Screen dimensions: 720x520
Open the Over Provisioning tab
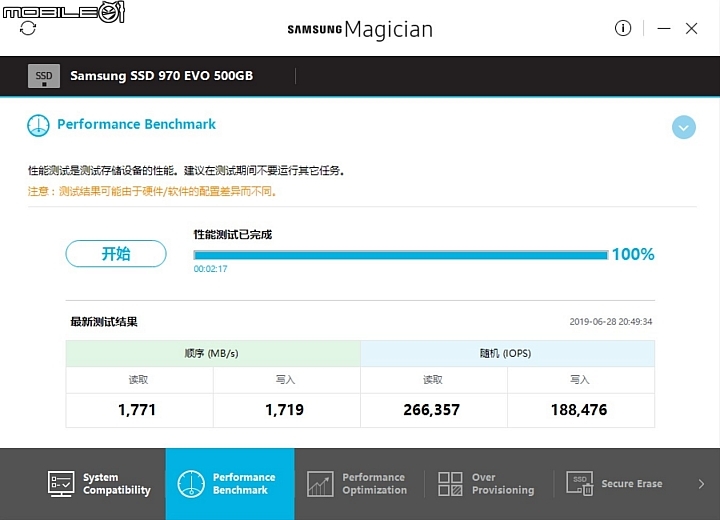point(487,484)
